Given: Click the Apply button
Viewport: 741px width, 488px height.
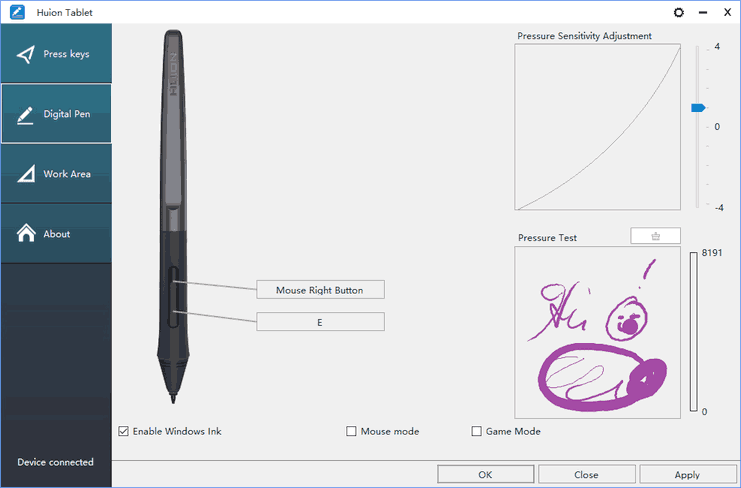Looking at the screenshot, I should [687, 475].
